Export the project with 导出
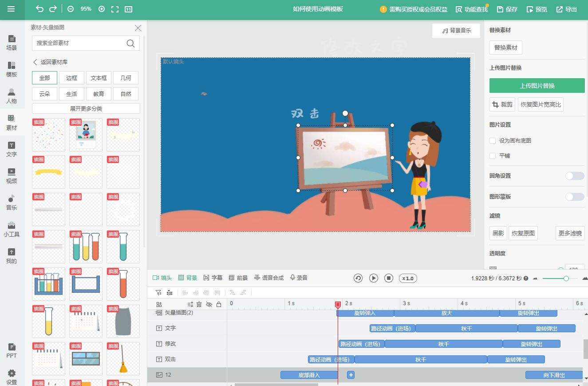 pos(566,9)
